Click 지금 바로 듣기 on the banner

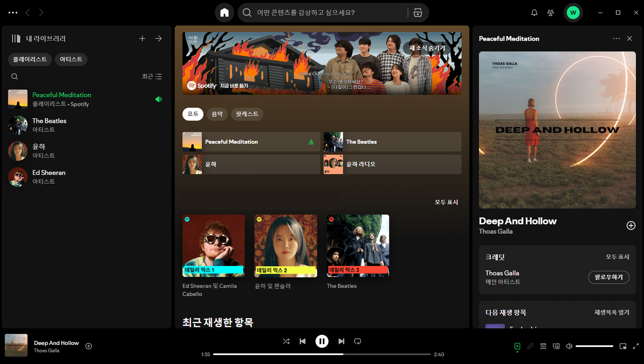click(x=234, y=86)
